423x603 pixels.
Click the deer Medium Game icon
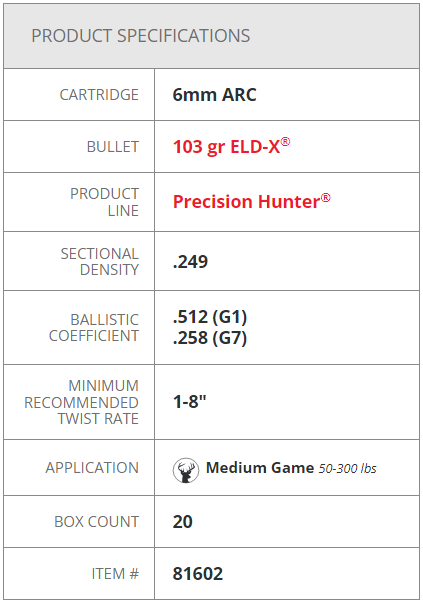[x=186, y=470]
